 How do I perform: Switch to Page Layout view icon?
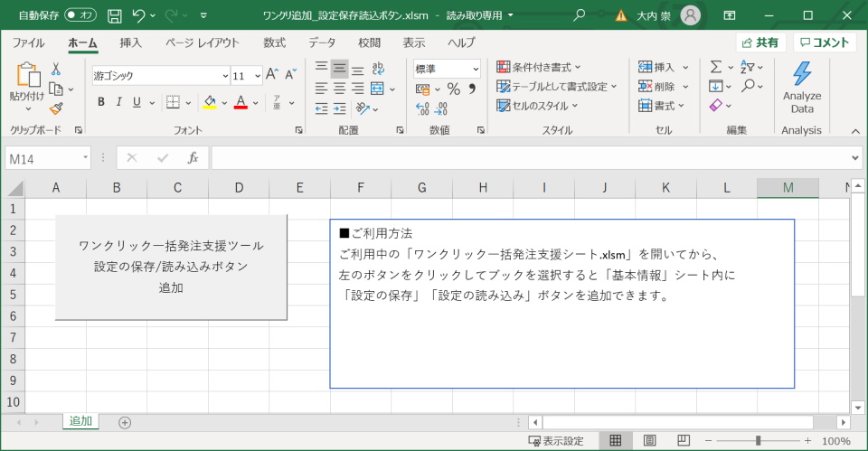coord(649,440)
